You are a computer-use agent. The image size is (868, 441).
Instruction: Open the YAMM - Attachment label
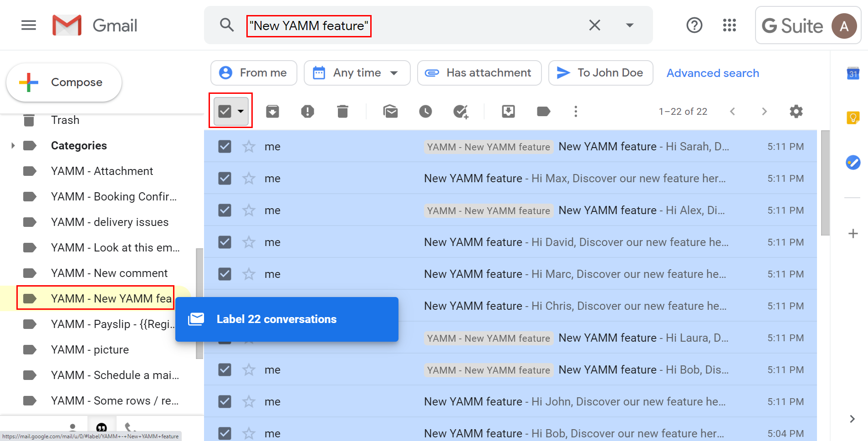pos(102,171)
